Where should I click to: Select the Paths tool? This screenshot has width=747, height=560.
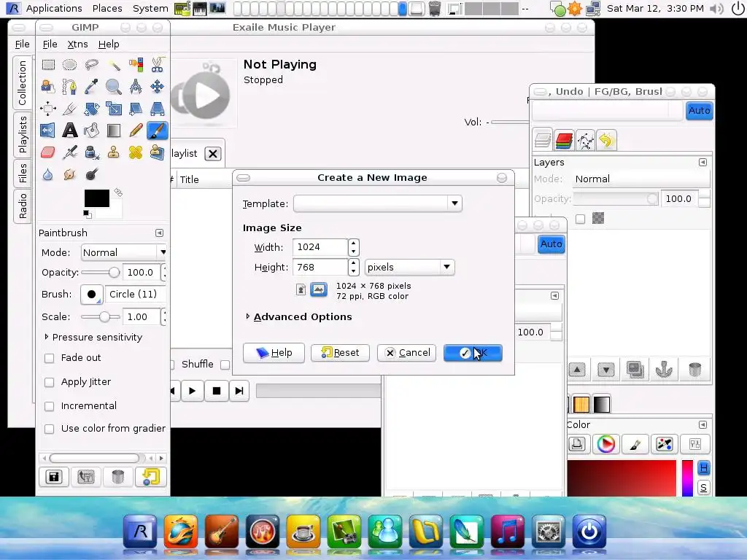pyautogui.click(x=69, y=87)
